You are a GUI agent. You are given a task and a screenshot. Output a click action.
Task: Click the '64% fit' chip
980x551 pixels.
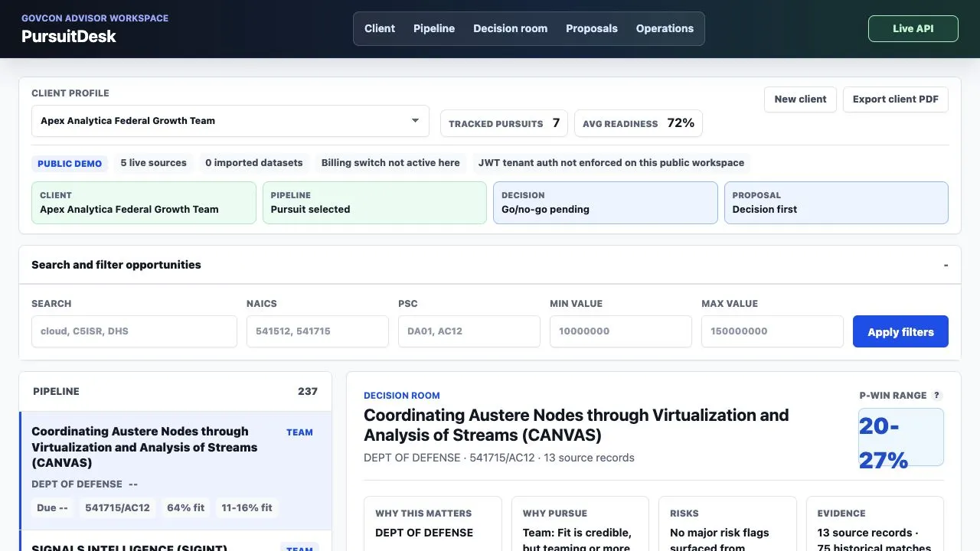[186, 507]
